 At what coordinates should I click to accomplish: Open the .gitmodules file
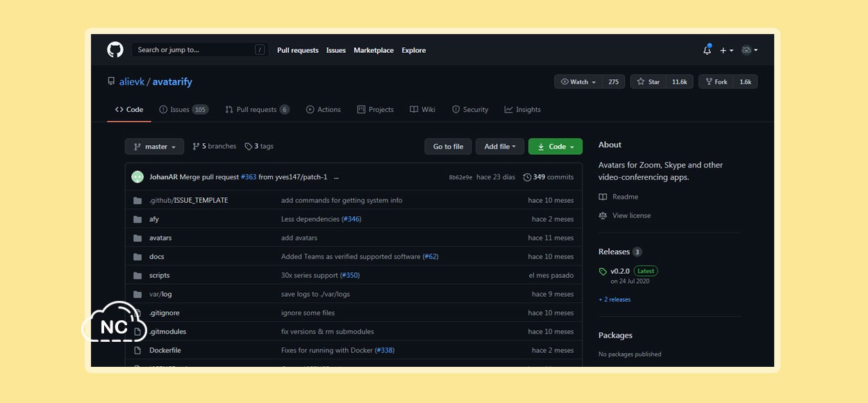click(168, 331)
